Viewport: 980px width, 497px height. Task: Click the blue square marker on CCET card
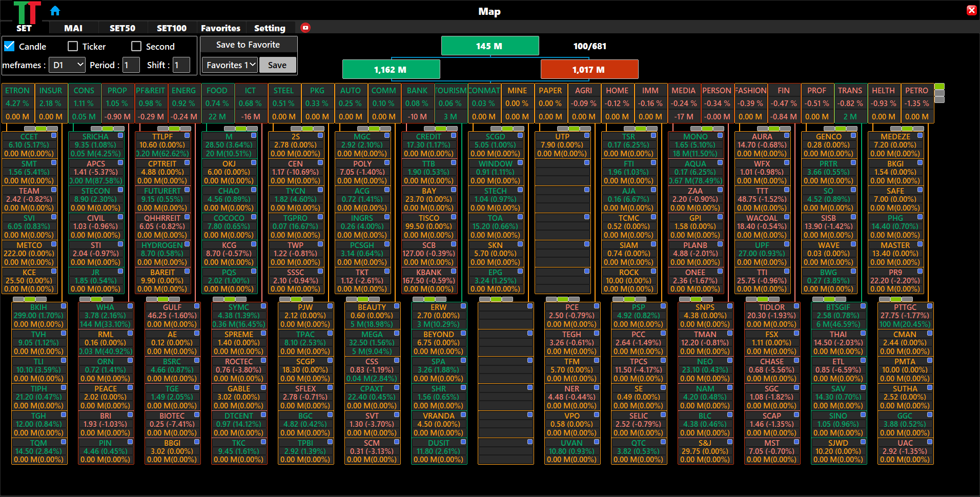click(x=54, y=136)
